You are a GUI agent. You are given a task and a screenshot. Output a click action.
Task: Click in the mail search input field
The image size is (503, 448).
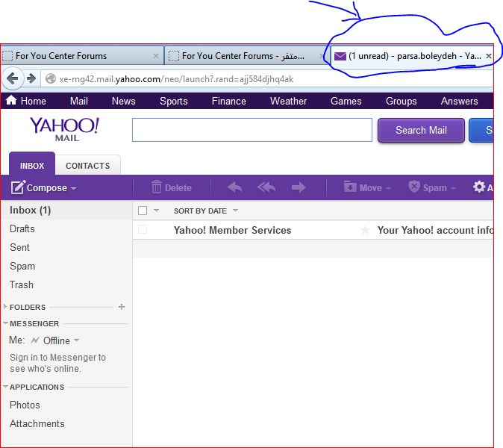tap(252, 130)
